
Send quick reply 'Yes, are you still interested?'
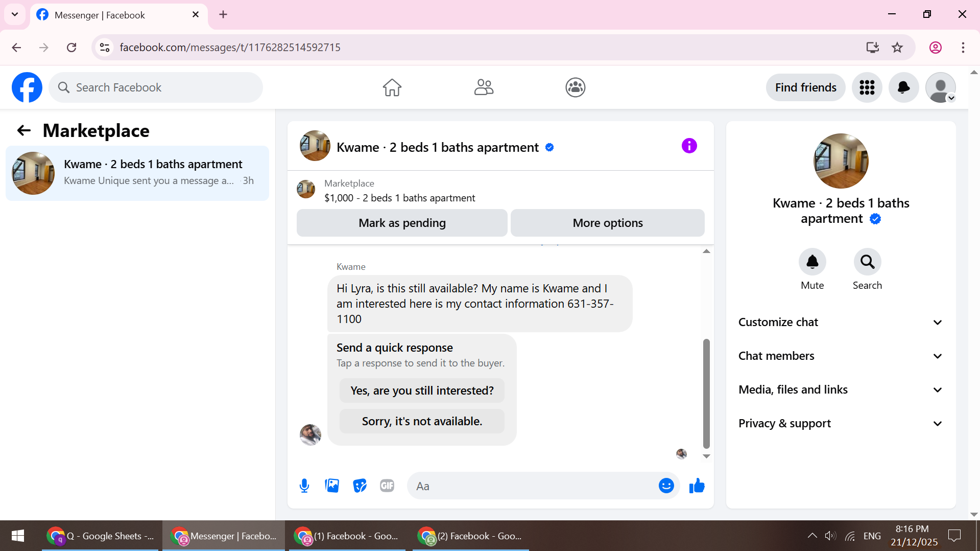pos(422,391)
